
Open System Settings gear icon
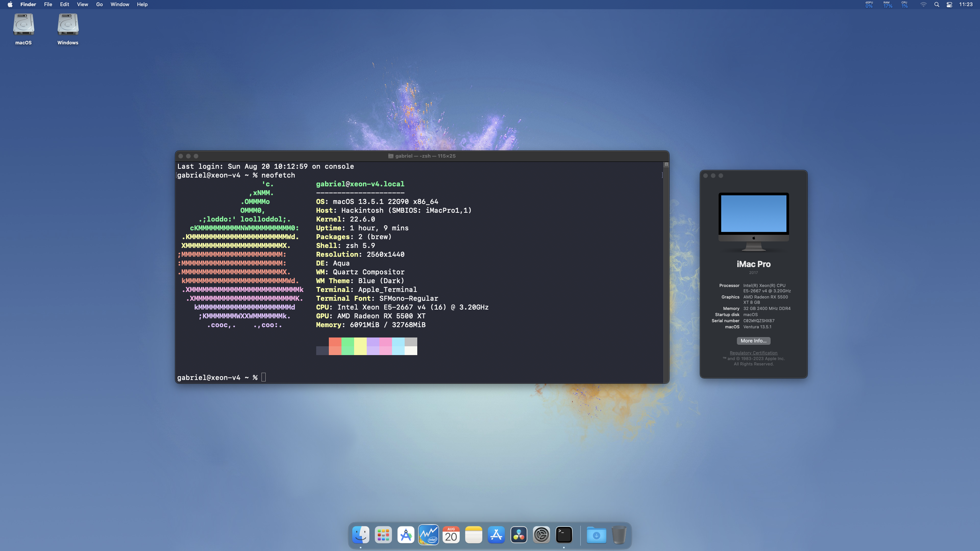[541, 535]
